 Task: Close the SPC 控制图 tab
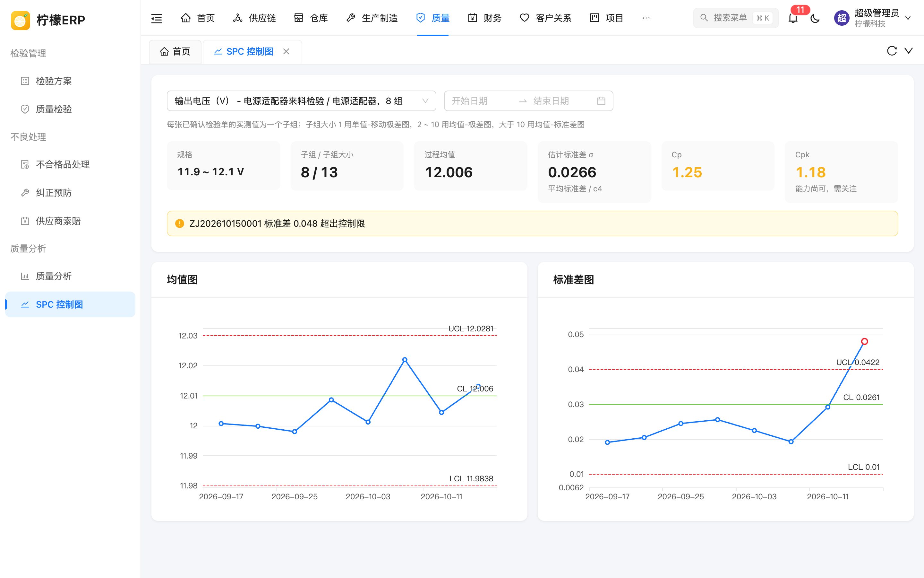click(x=286, y=51)
